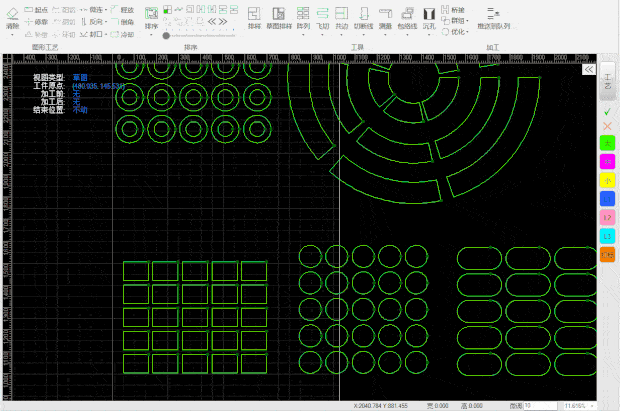Click the 包络线 envelope line tool
Screen dimensions: 620x411
[407, 18]
